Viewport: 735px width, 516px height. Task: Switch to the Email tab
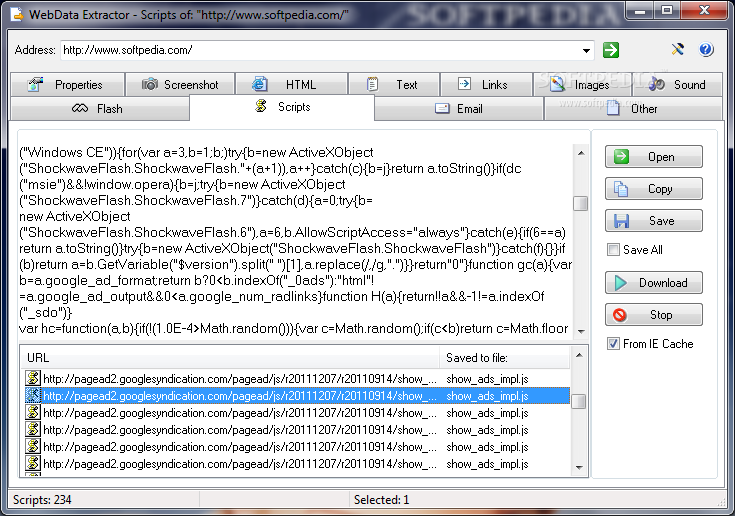click(x=459, y=109)
